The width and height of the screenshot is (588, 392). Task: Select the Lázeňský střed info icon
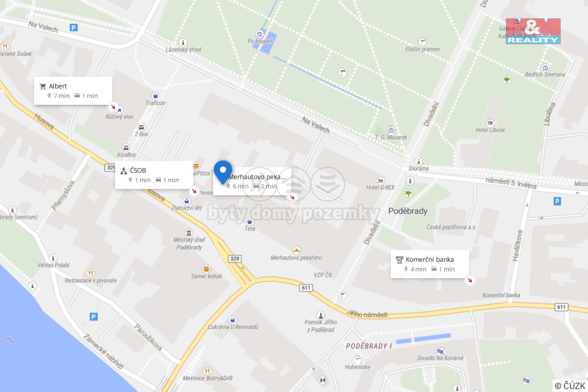pyautogui.click(x=183, y=42)
